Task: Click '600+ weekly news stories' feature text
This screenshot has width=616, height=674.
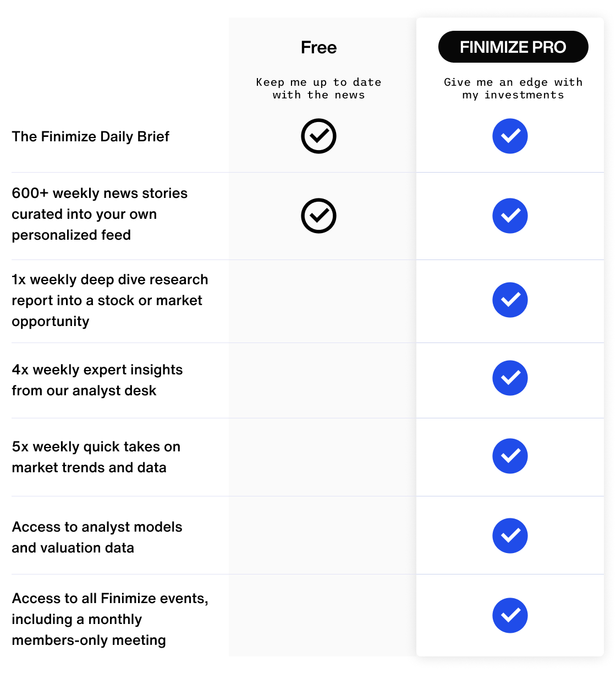Action: [x=100, y=214]
